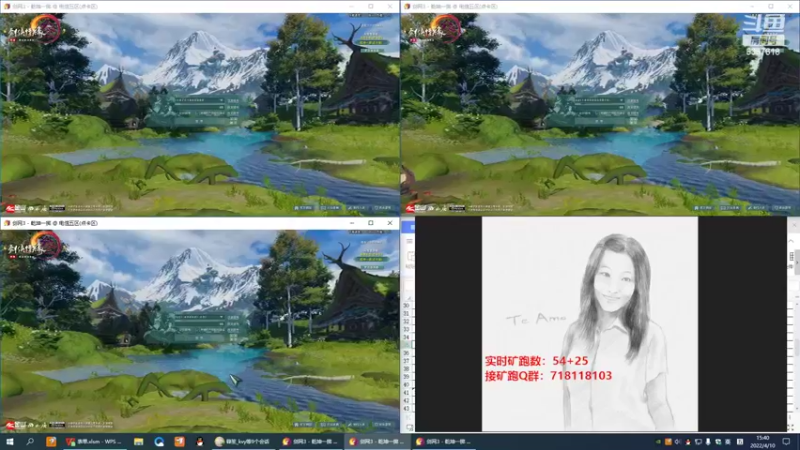Select spreadsheet row header 43
Image resolution: width=800 pixels, height=450 pixels.
pos(407,408)
